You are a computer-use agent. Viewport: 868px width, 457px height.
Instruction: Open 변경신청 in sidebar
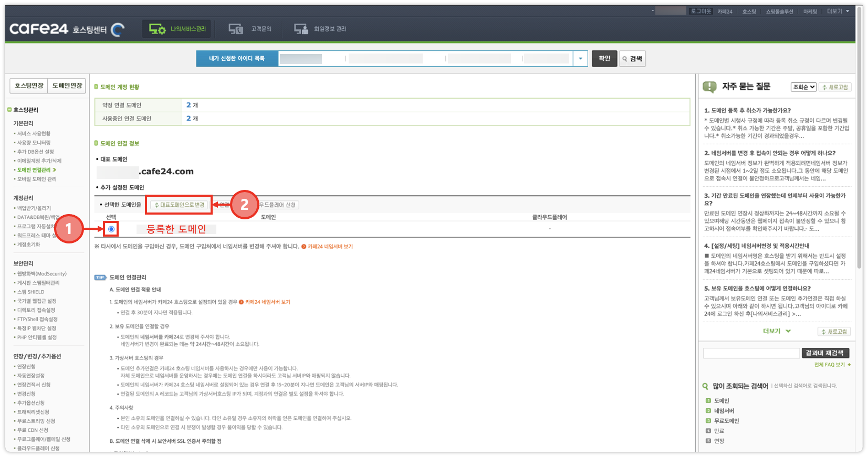click(x=26, y=394)
